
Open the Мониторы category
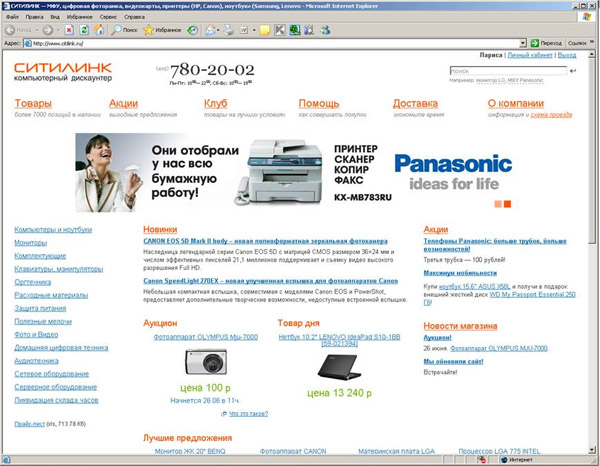31,243
